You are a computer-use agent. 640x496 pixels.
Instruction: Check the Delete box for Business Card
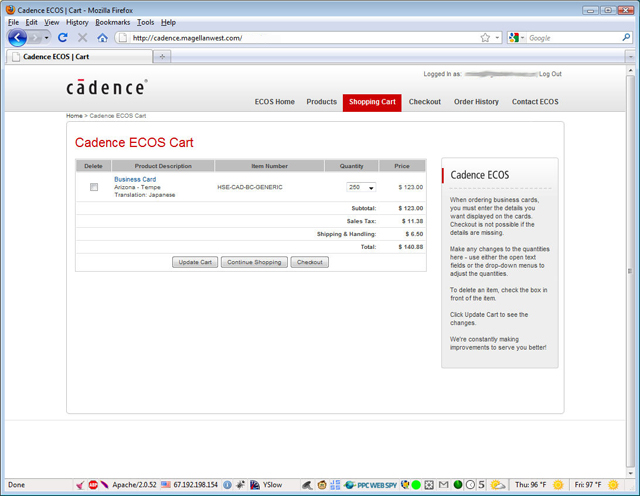tap(94, 187)
